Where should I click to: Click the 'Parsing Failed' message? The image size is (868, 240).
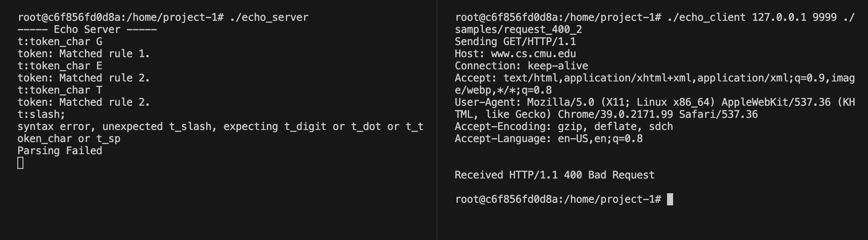pos(60,151)
